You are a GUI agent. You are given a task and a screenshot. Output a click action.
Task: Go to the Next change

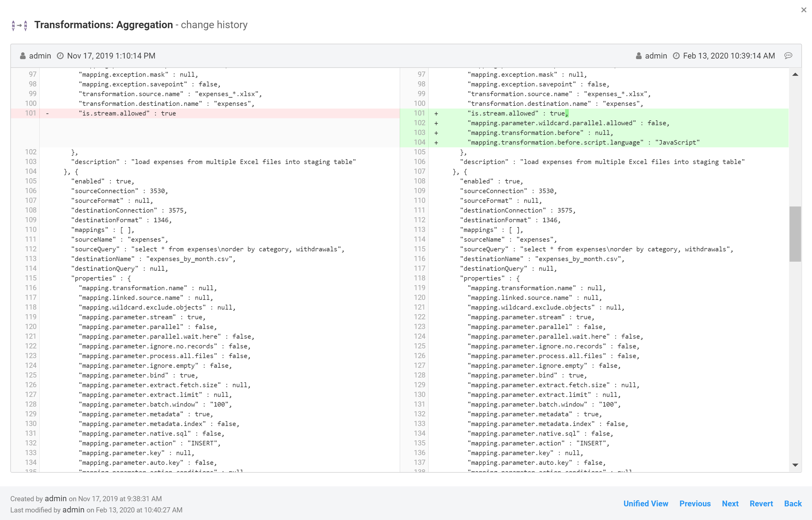730,503
